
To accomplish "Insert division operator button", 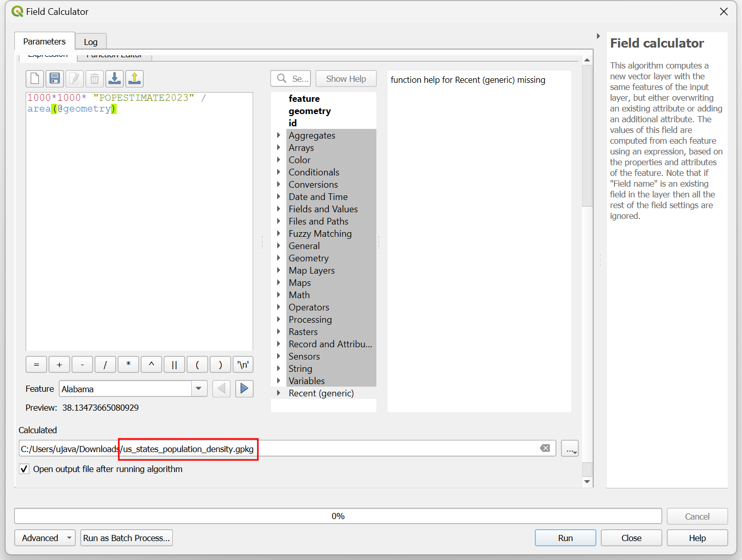I will pyautogui.click(x=105, y=365).
